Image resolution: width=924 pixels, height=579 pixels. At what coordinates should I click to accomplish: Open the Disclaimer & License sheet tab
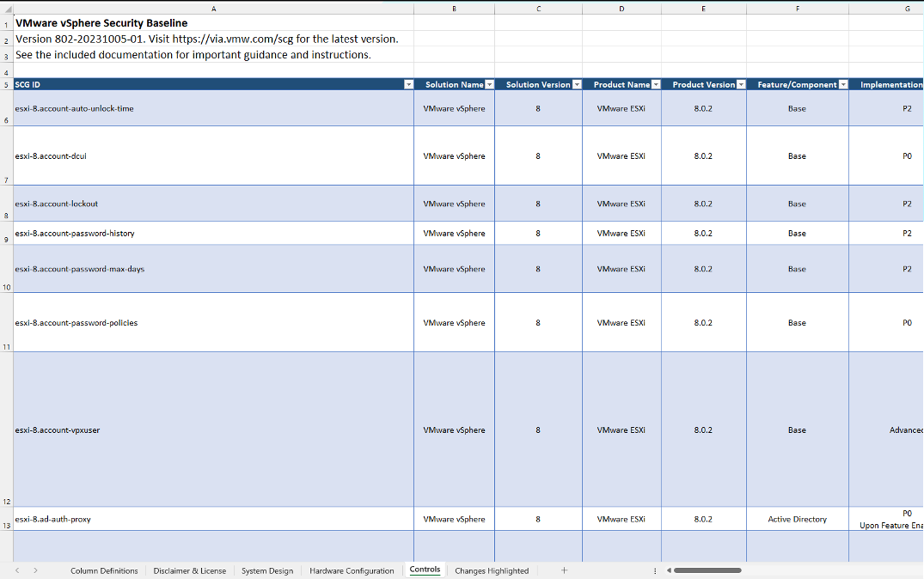(189, 570)
